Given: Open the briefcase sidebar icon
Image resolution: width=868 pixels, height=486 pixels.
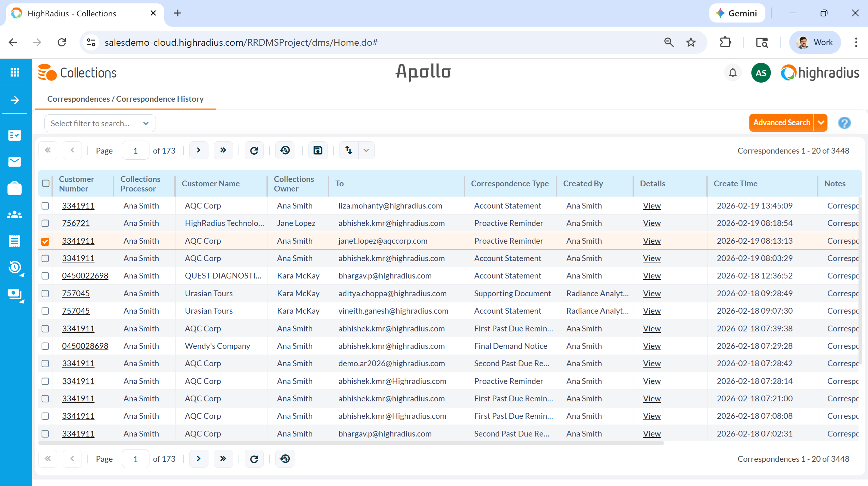Looking at the screenshot, I should click(15, 188).
